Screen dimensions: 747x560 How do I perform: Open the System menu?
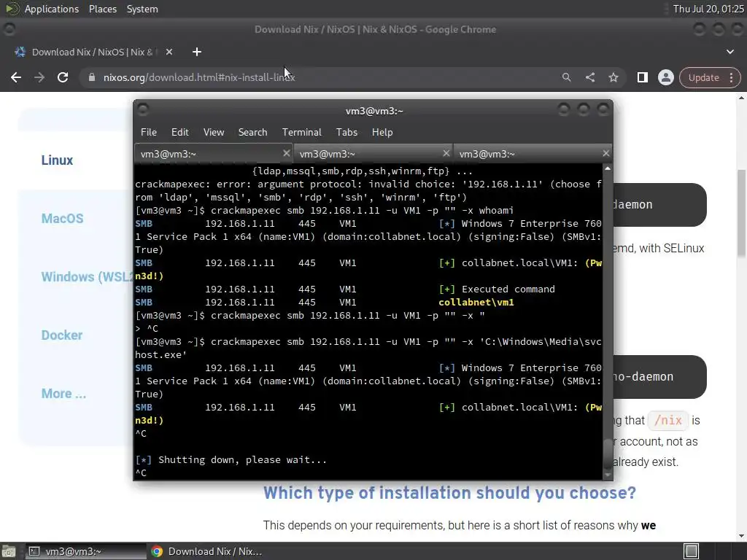coord(142,9)
